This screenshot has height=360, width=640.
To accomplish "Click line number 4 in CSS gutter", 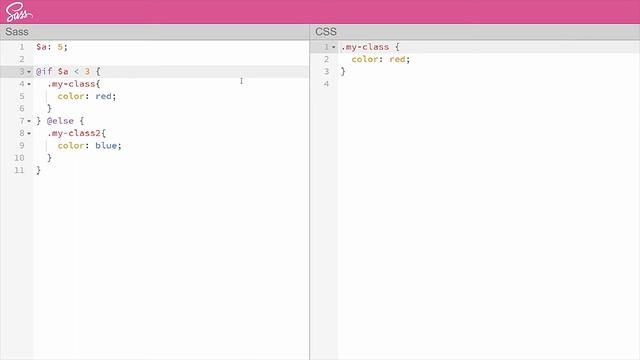I will coord(326,84).
